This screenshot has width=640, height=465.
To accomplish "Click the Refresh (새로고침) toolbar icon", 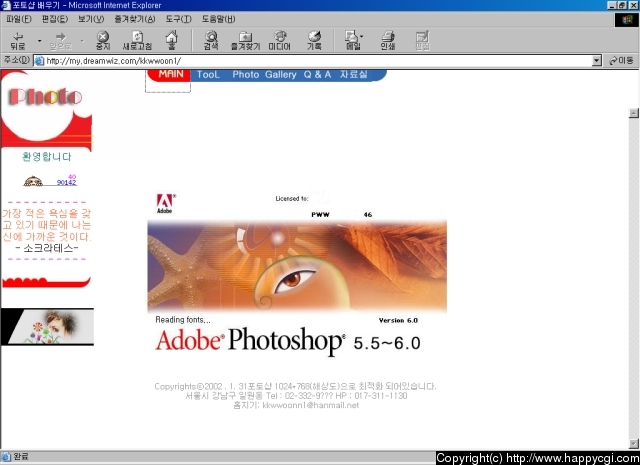I will coord(137,40).
